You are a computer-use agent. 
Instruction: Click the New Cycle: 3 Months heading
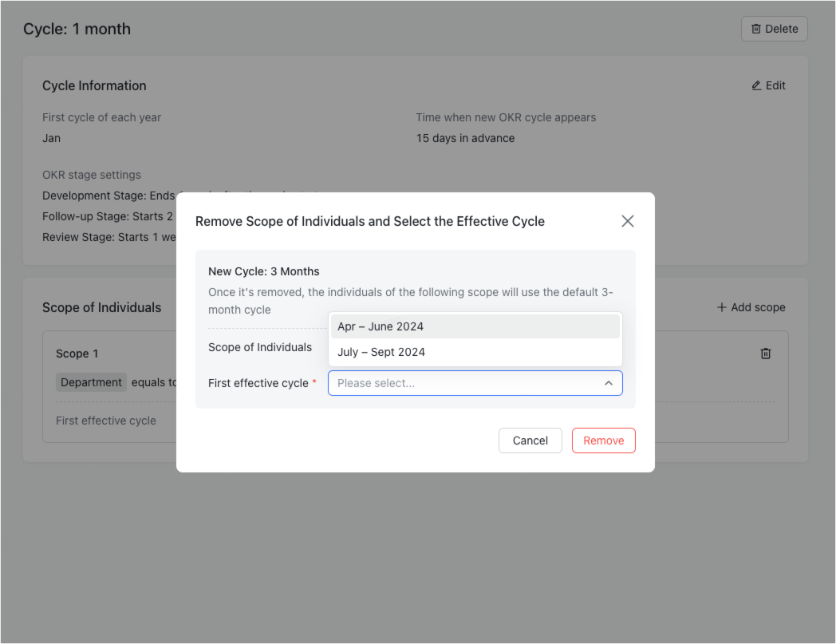click(x=264, y=271)
